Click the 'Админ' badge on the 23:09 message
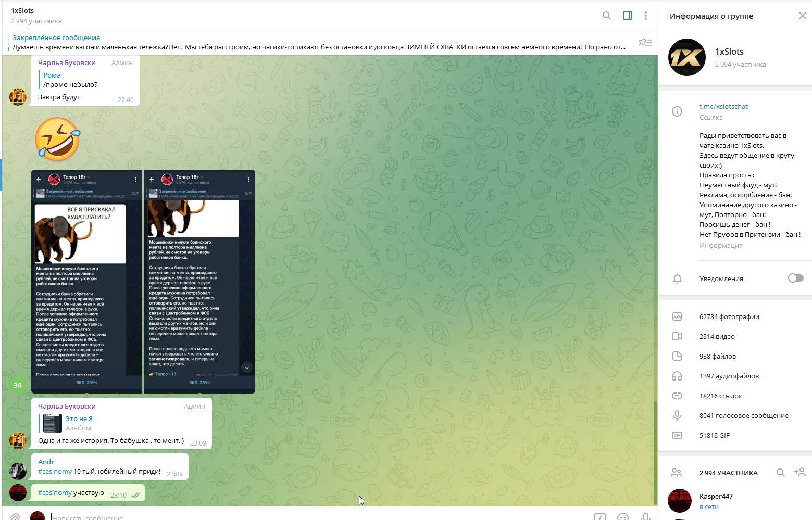This screenshot has height=520, width=812. tap(194, 406)
